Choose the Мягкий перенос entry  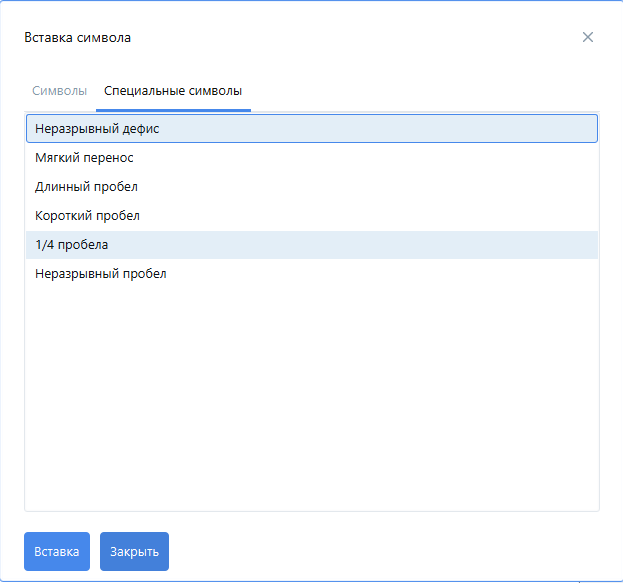tap(84, 158)
